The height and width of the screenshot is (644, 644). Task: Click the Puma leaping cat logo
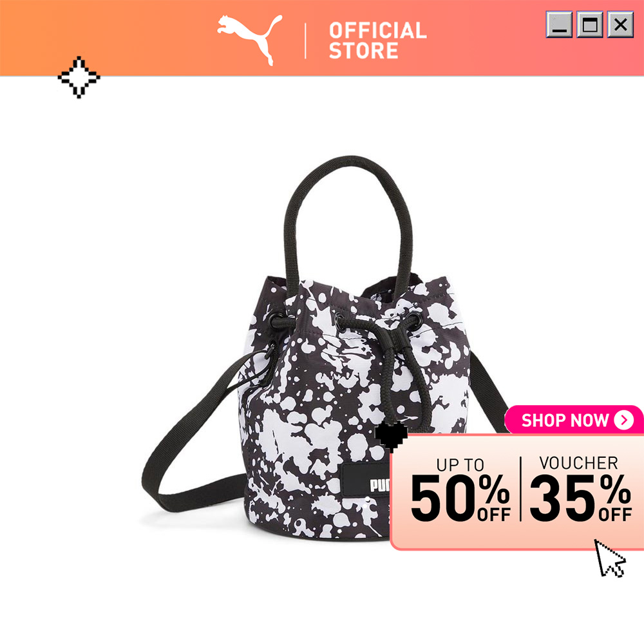coord(249,40)
